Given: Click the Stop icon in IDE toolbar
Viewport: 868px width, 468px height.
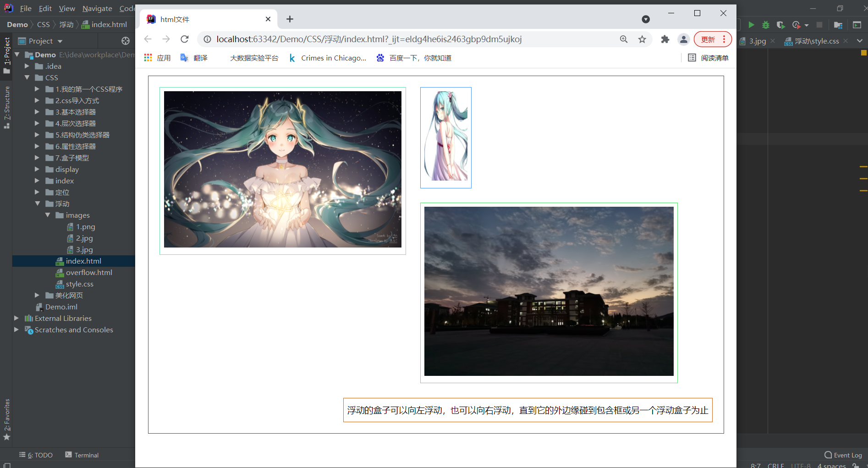Looking at the screenshot, I should [x=819, y=25].
